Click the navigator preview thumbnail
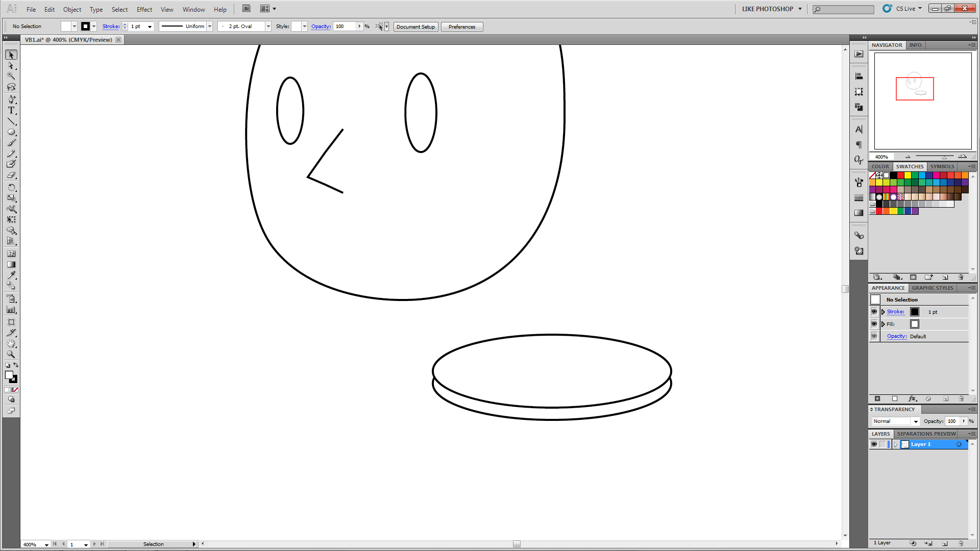Viewport: 980px width, 551px height. point(922,101)
